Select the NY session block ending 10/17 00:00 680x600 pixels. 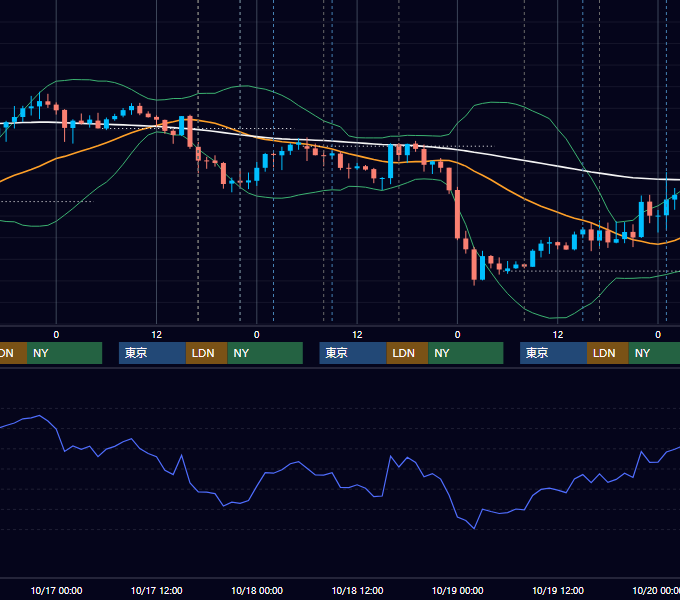[64, 353]
